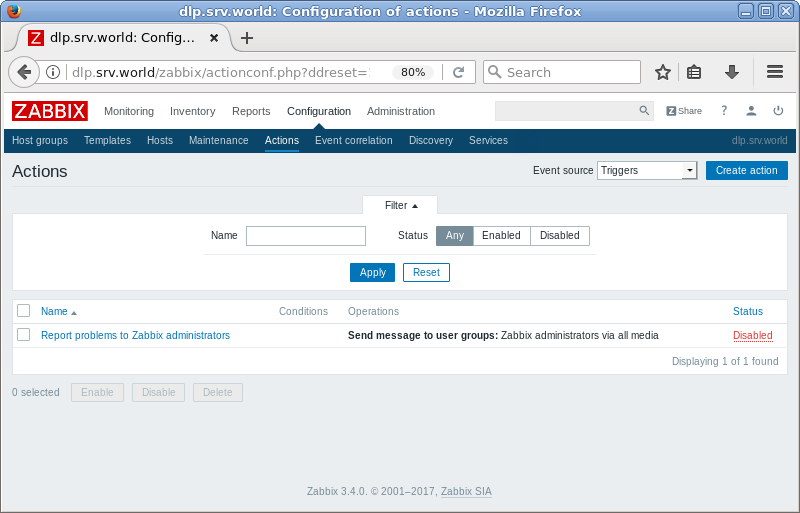800x513 pixels.
Task: Click the ZABBIX logo
Action: point(49,111)
